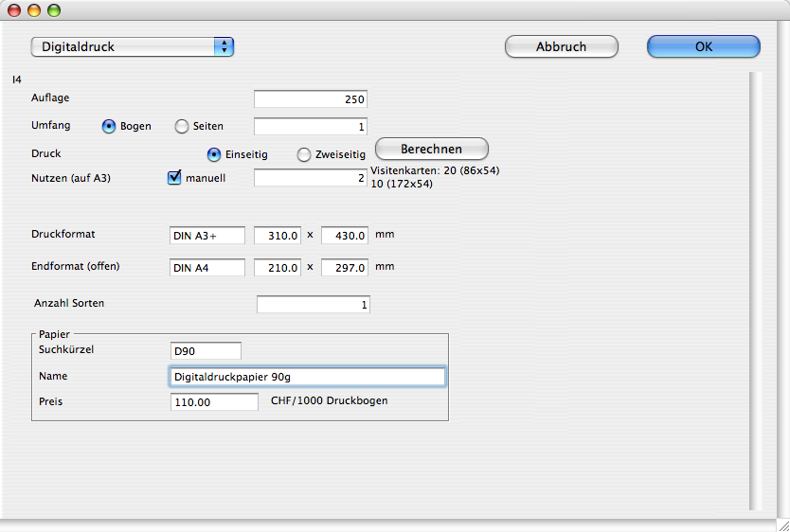Edit the Druckformat name field DIN A3+
The image size is (790, 532).
pos(206,235)
